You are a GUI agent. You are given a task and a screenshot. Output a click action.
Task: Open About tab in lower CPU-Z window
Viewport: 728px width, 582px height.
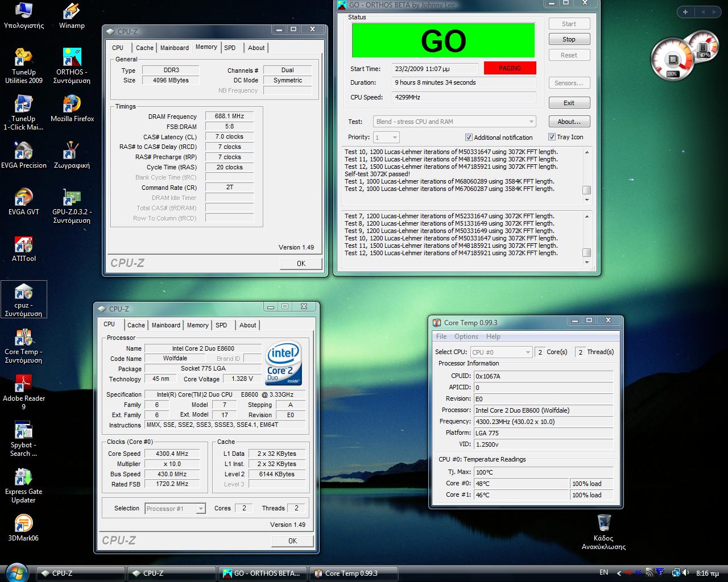tap(247, 325)
